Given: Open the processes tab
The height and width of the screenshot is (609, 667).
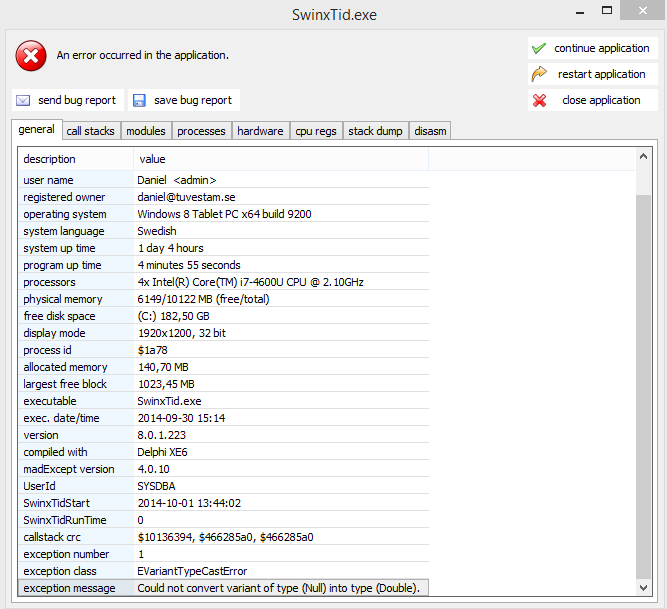Looking at the screenshot, I should coord(201,131).
